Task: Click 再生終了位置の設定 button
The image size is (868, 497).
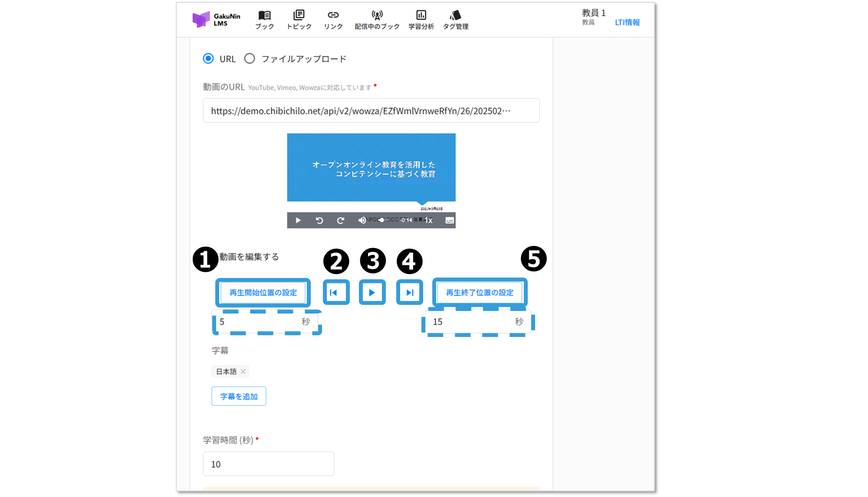Action: click(x=480, y=293)
